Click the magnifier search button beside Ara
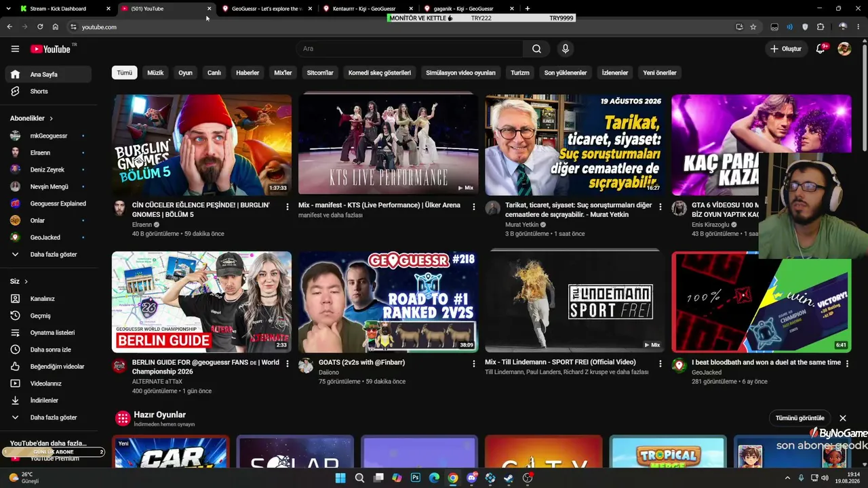Image resolution: width=868 pixels, height=488 pixels. pyautogui.click(x=536, y=49)
